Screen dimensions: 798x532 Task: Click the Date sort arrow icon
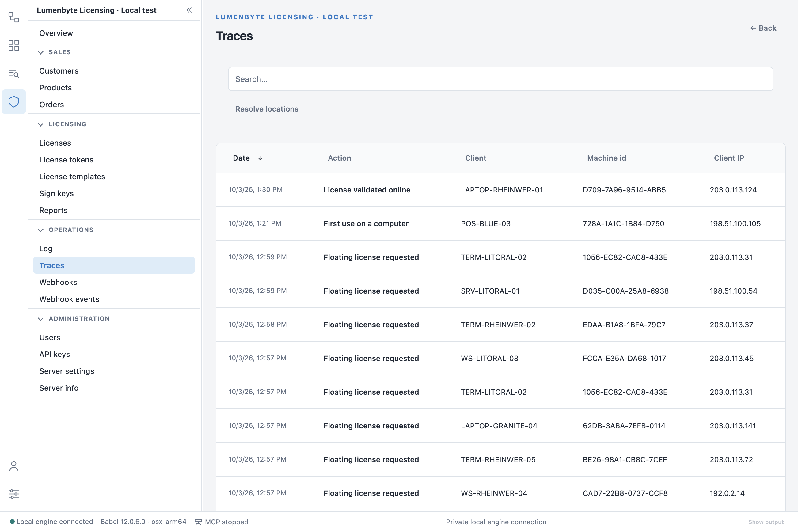[260, 158]
